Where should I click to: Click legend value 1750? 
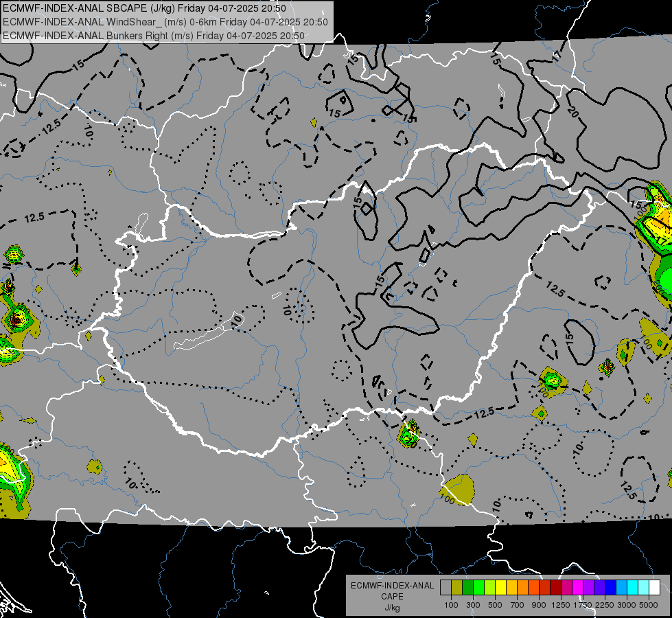[x=583, y=605]
